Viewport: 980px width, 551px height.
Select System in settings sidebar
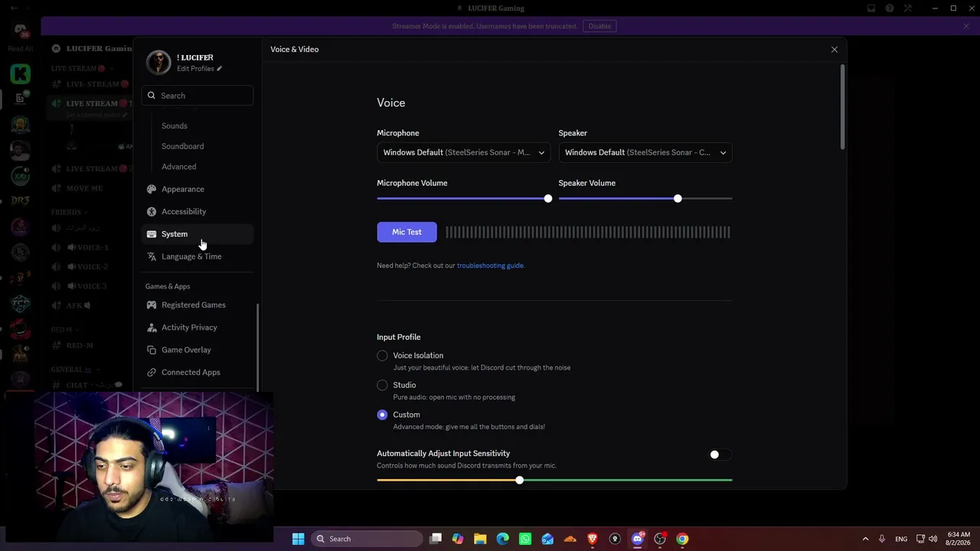tap(198, 234)
